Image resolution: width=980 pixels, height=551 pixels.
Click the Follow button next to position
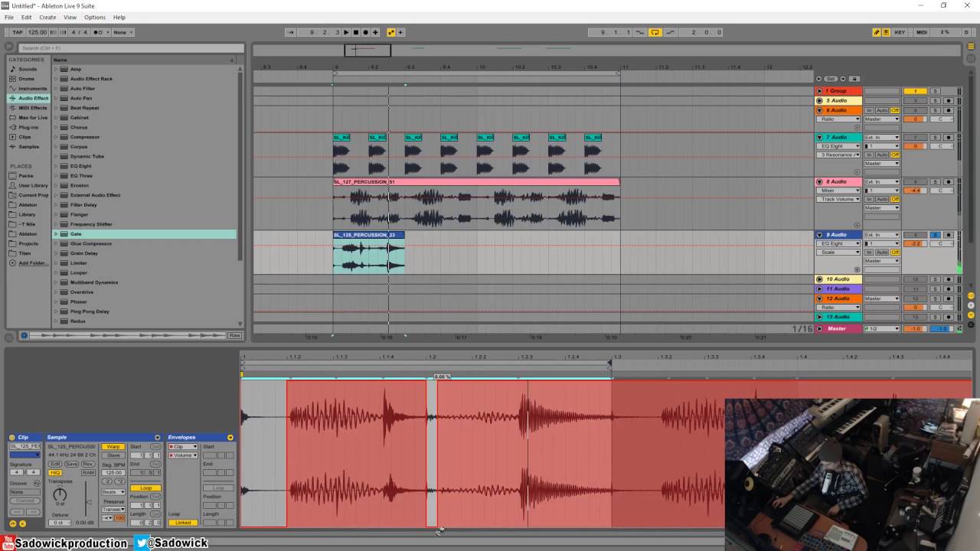(290, 32)
